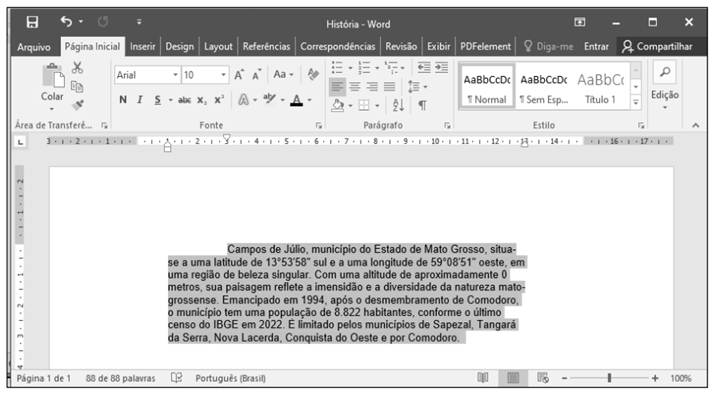This screenshot has height=396, width=720.
Task: Increase paragraph indent
Action: 442,68
